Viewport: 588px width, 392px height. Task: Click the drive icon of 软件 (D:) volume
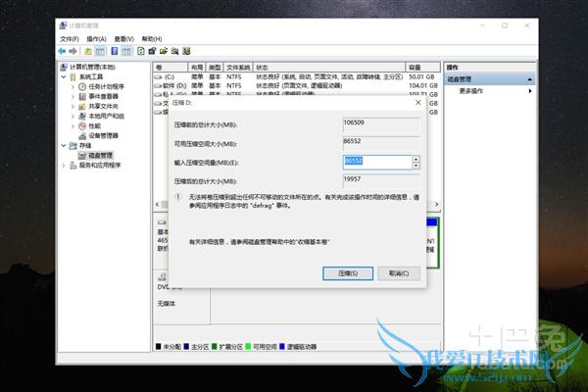coord(158,86)
